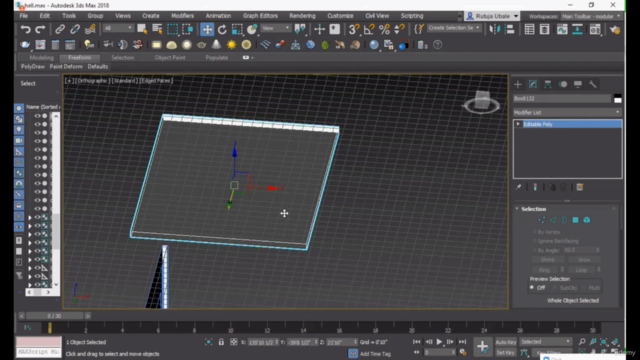Click the Bind to Space Warp icon
The width and height of the screenshot is (640, 360).
[90, 29]
